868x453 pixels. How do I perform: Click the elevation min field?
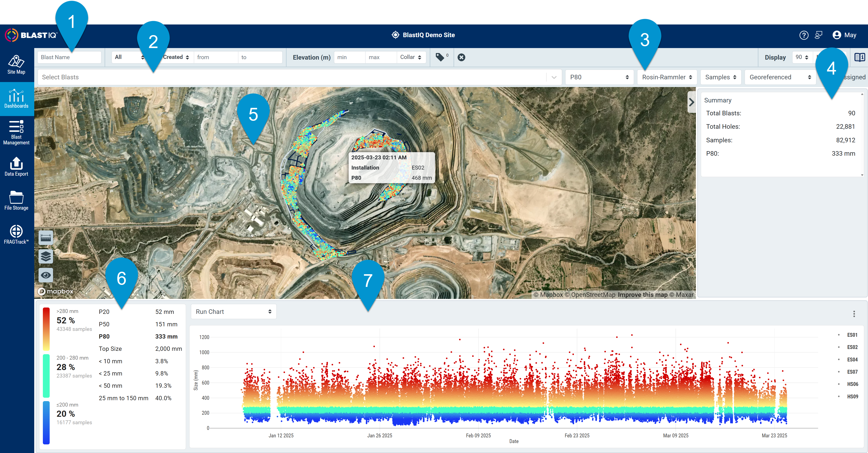(349, 57)
